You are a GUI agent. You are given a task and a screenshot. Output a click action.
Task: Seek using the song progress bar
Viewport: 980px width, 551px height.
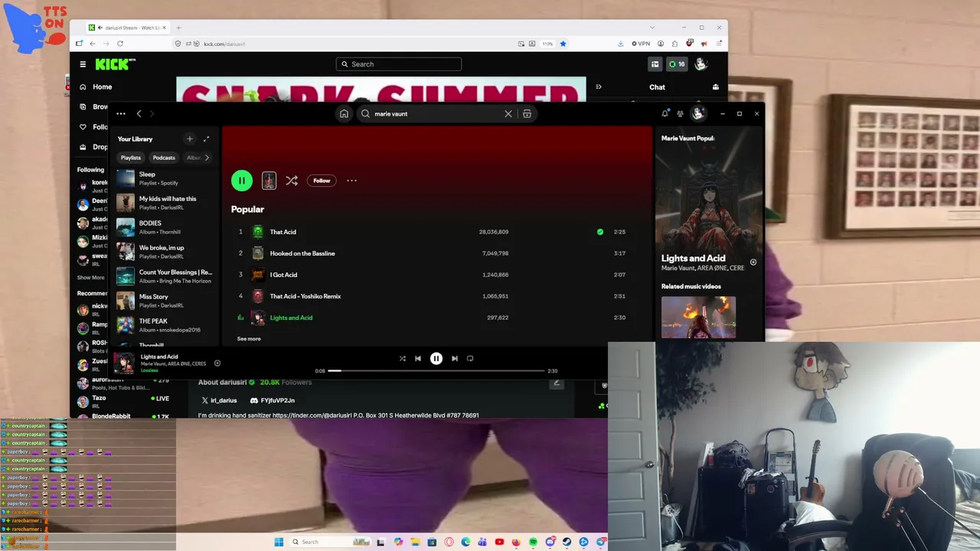click(x=436, y=371)
